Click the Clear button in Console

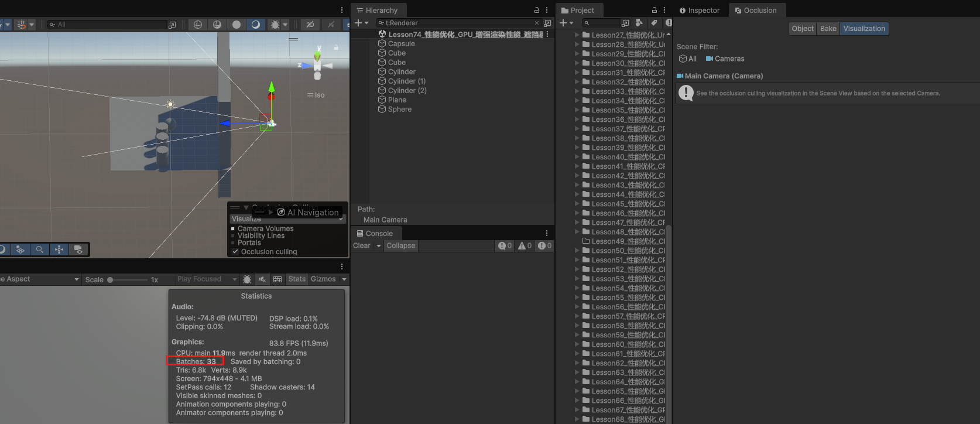(362, 246)
